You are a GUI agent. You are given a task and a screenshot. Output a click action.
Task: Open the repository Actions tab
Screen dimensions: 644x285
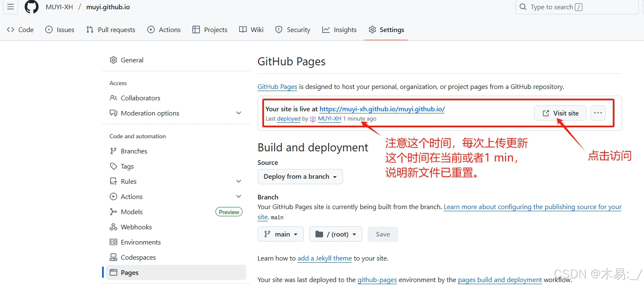[x=164, y=30]
